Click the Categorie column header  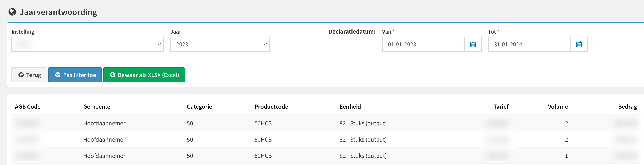point(200,107)
